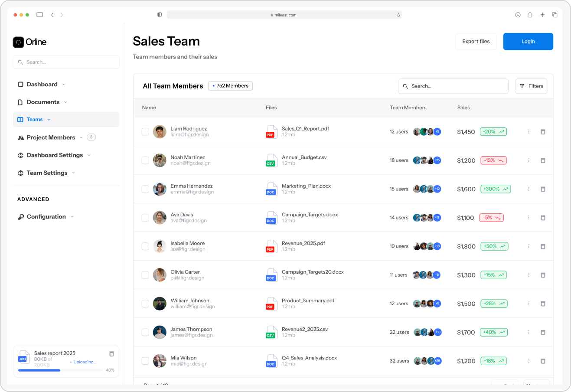Expand the Configuration options

[x=72, y=216]
